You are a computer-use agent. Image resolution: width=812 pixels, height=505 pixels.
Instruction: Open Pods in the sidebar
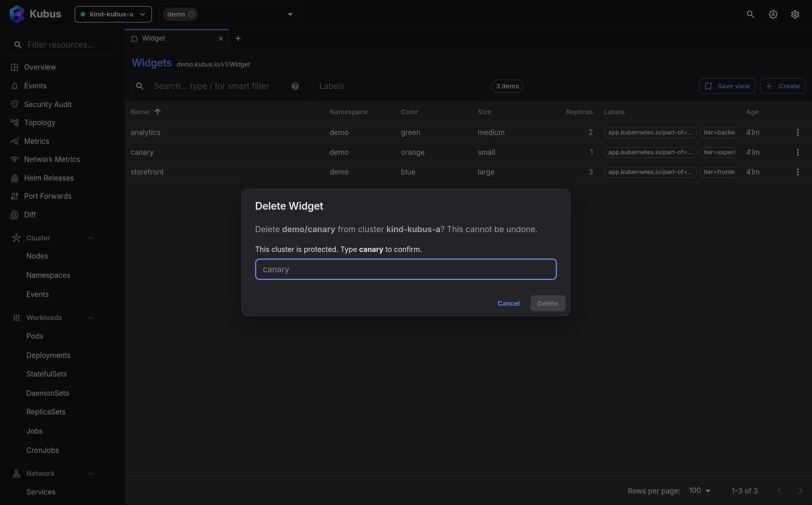click(x=35, y=336)
